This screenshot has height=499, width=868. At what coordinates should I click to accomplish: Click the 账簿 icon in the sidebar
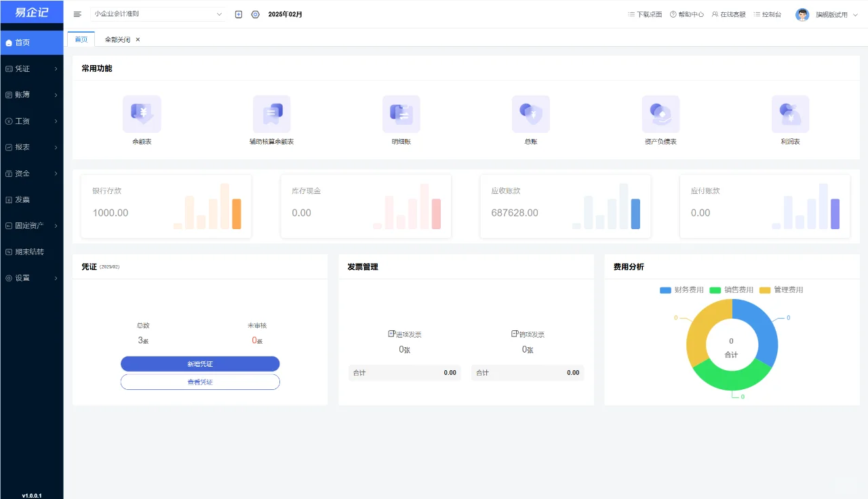click(x=9, y=95)
